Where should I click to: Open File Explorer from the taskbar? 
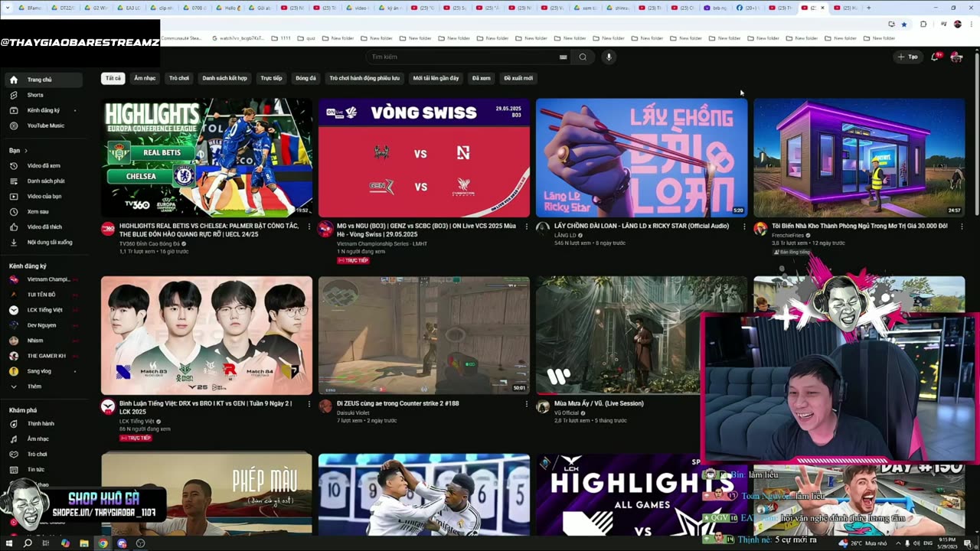pos(83,543)
